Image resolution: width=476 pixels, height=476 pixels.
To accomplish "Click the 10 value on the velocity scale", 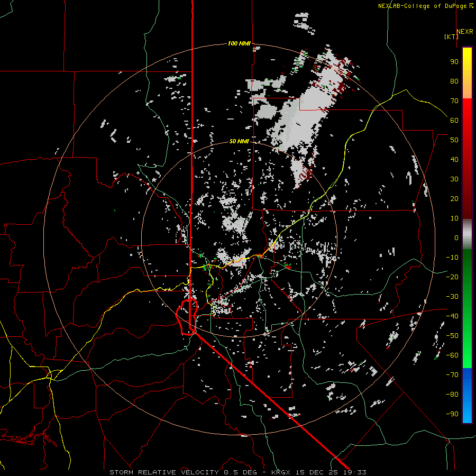I will coord(454,218).
